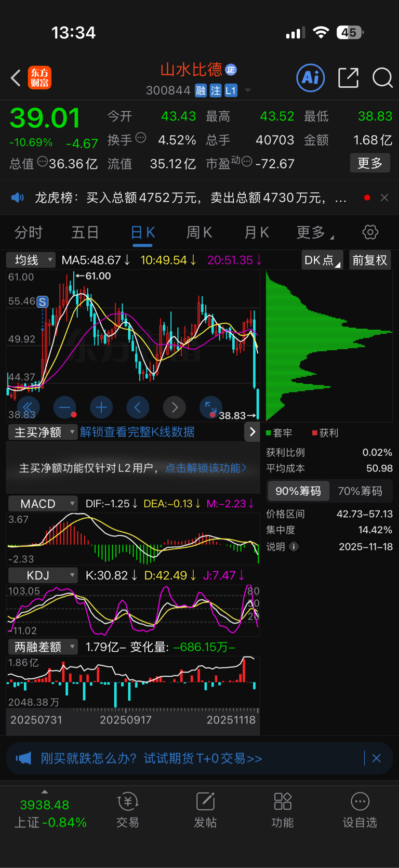
Task: Tap the MACD histogram chart
Action: pos(133,539)
